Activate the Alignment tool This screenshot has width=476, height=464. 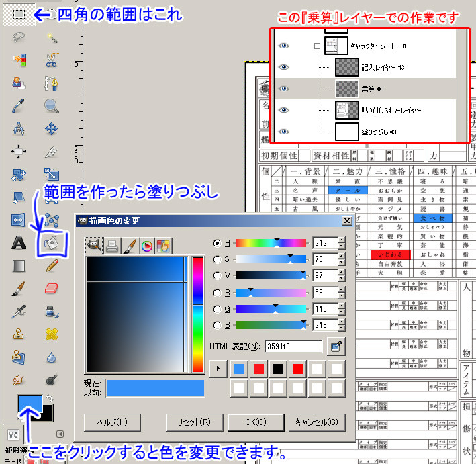(x=19, y=151)
